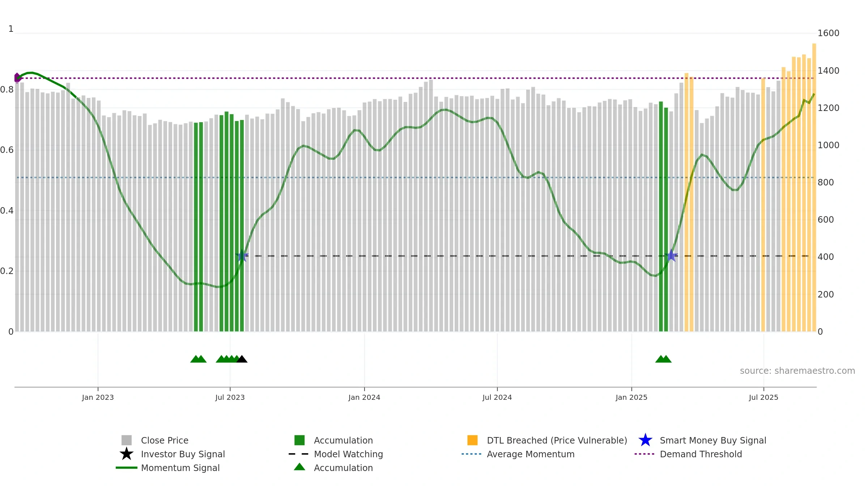Click the orange DTL Breached legend swatch

pyautogui.click(x=472, y=440)
